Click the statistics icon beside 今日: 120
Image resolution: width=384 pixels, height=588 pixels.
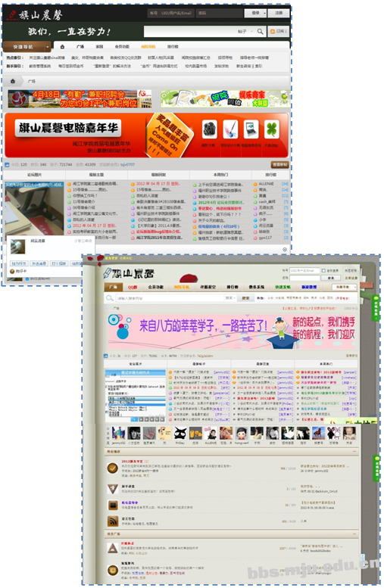click(x=7, y=165)
